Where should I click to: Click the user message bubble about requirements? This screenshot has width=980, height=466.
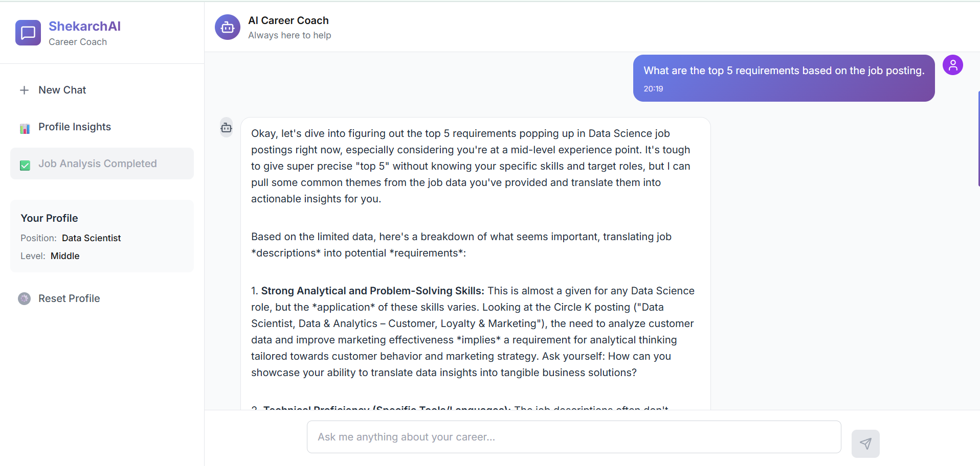point(784,78)
